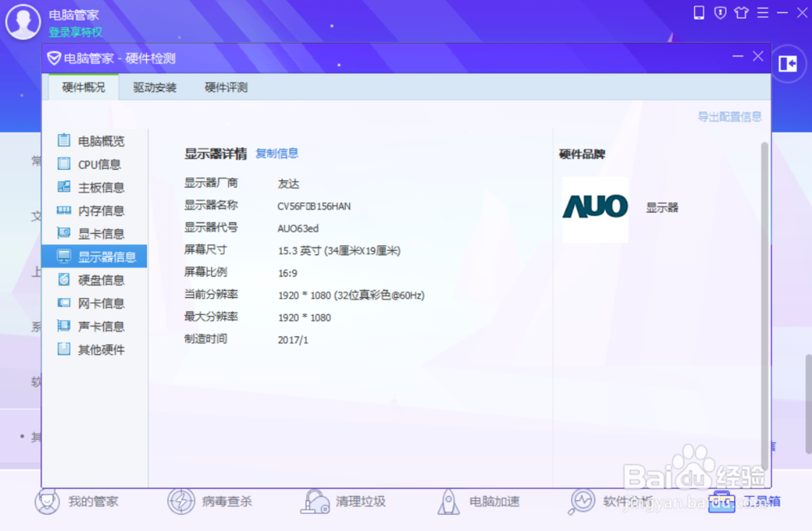
Task: Close the 硬件检测 window
Action: (x=758, y=57)
